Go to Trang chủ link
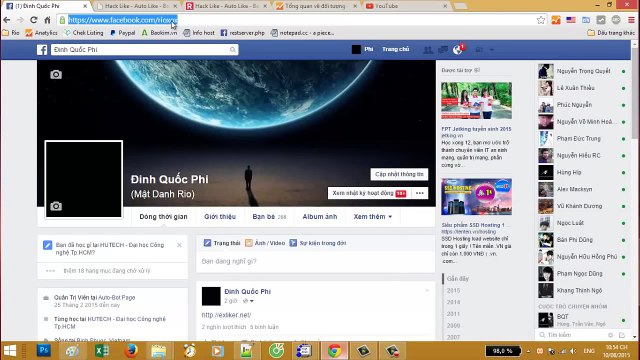The height and width of the screenshot is (360, 640). coord(396,49)
